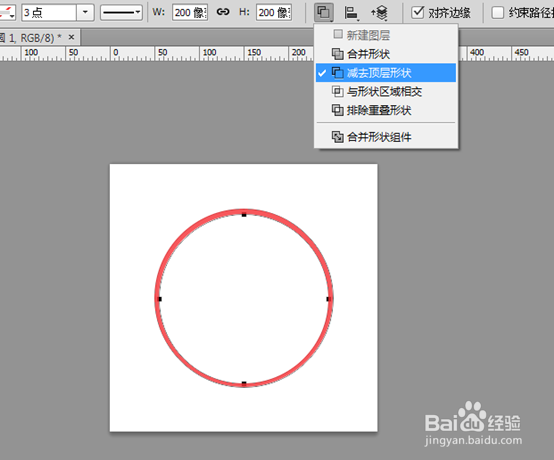Select 减去顶层形状 menu entry
Viewport: 554px width, 460px height.
click(386, 73)
